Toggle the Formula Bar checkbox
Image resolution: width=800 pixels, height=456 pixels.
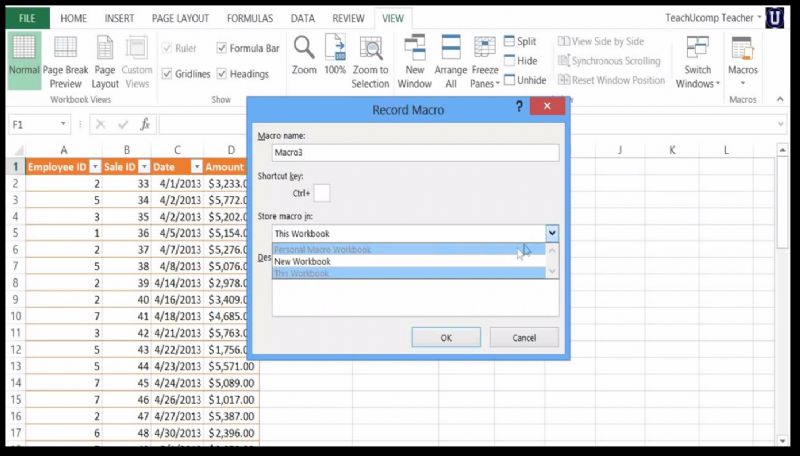coord(221,48)
